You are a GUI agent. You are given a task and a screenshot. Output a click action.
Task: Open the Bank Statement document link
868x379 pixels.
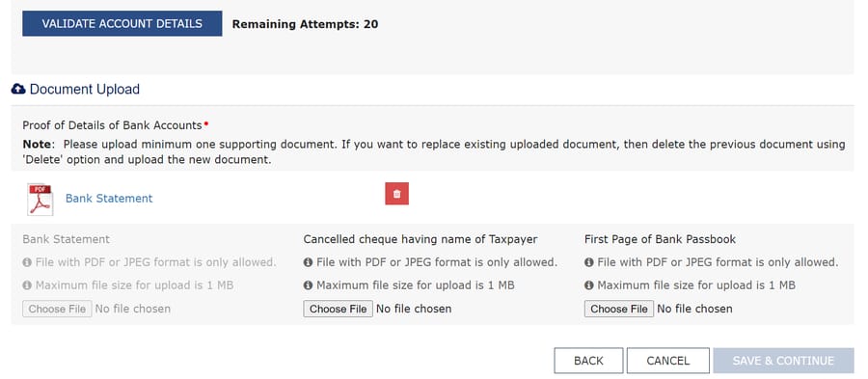109,198
